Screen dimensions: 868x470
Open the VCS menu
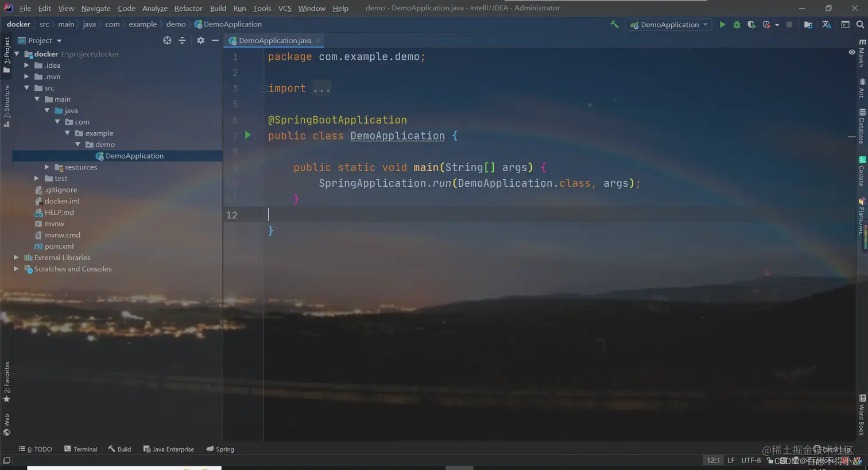tap(285, 8)
